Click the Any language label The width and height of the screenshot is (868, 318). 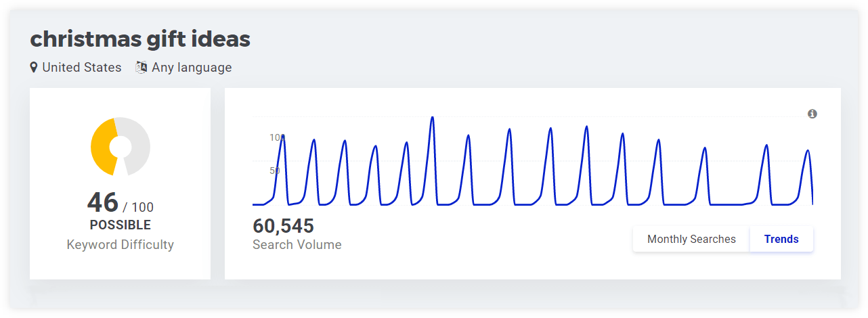click(x=192, y=68)
